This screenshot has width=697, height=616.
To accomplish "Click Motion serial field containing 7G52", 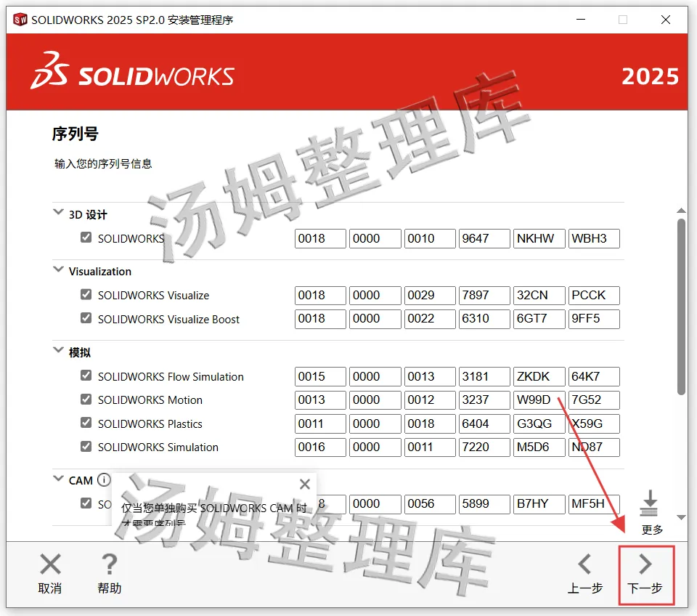I will (594, 400).
